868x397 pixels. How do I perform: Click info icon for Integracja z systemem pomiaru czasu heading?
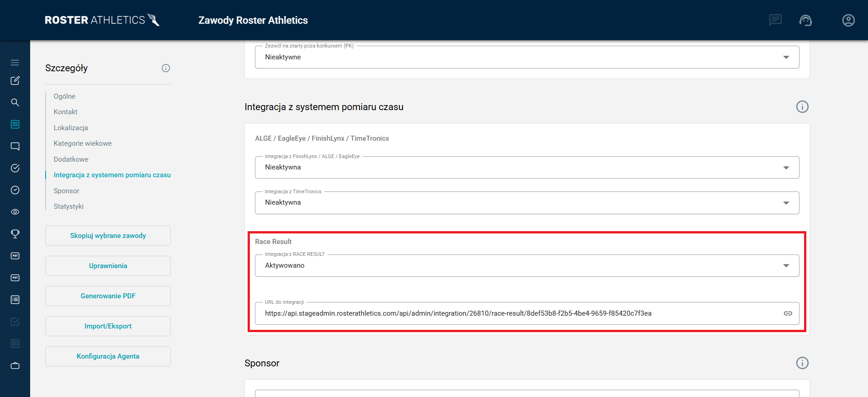pyautogui.click(x=802, y=106)
